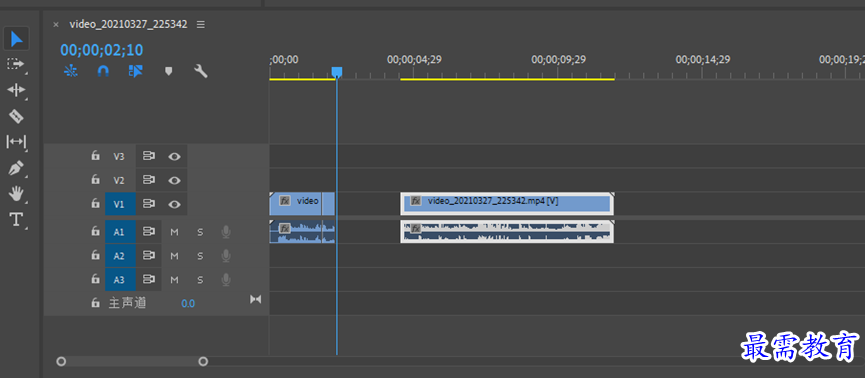Toggle V1 track targeting
Viewport: 865px width, 378px height.
[119, 204]
